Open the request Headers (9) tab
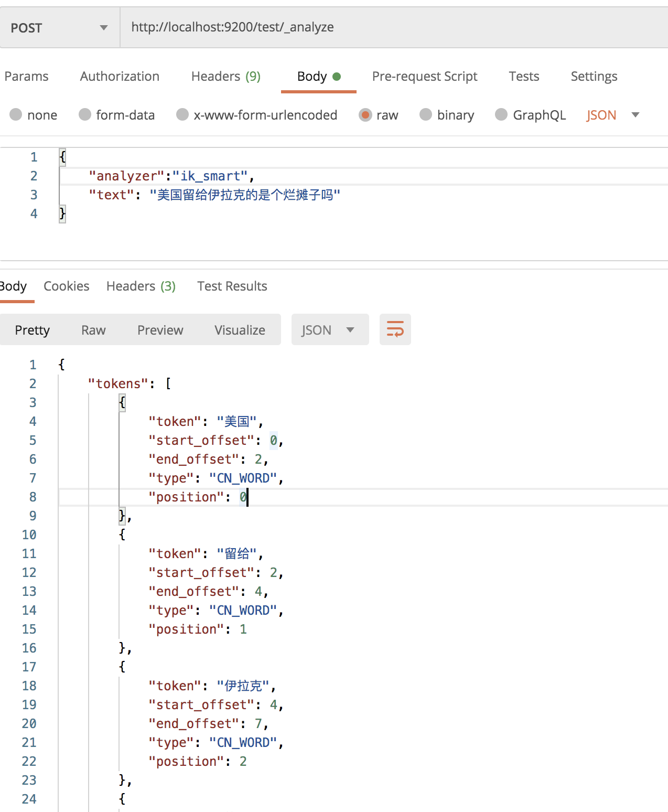The width and height of the screenshot is (668, 812). (x=225, y=77)
